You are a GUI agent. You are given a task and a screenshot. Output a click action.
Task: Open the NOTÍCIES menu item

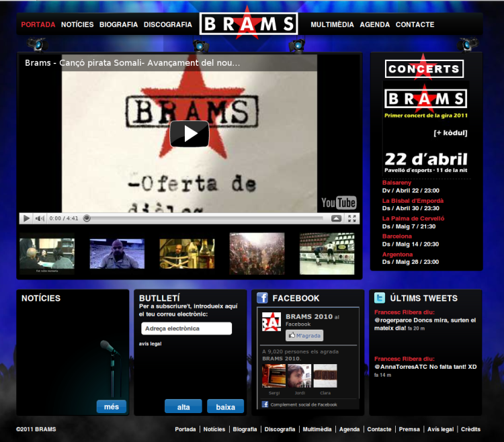coord(77,24)
